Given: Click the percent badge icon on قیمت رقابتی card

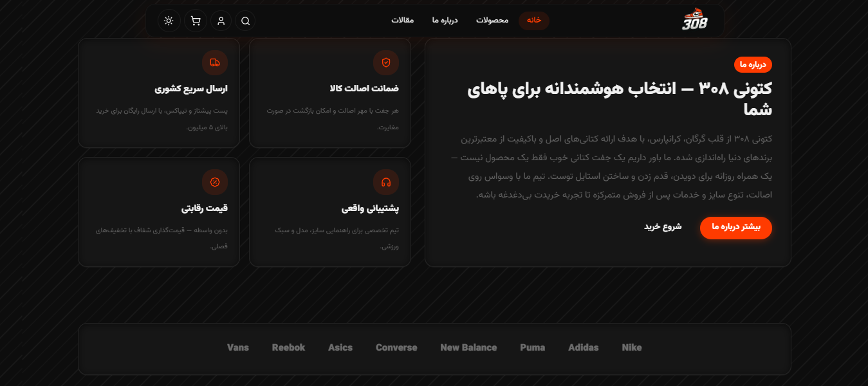Looking at the screenshot, I should pyautogui.click(x=215, y=182).
